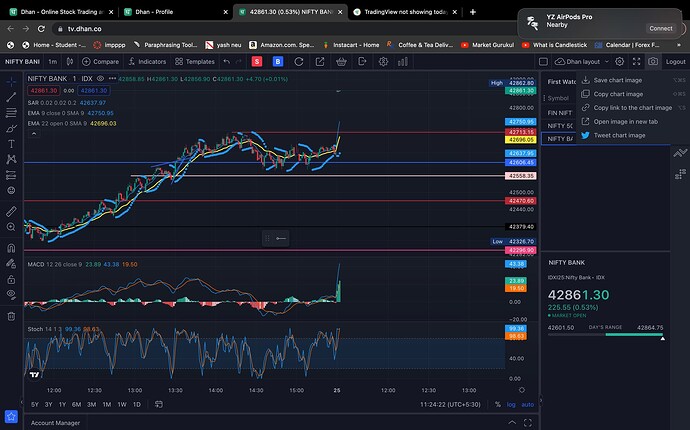Expand the Account Manager panel chevron

click(512, 423)
